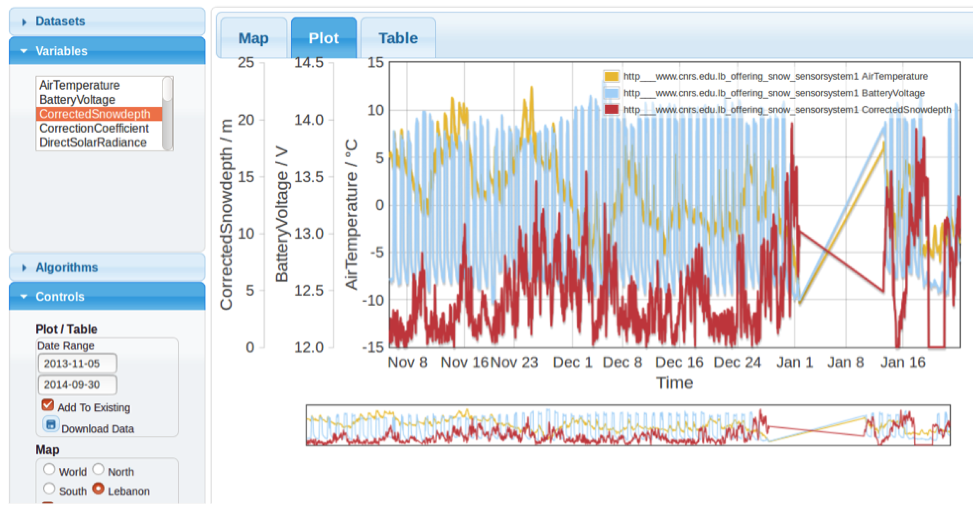Screen dimensions: 980x512
Task: Click the CorrectedSnowdepth / m axis title
Action: point(226,214)
